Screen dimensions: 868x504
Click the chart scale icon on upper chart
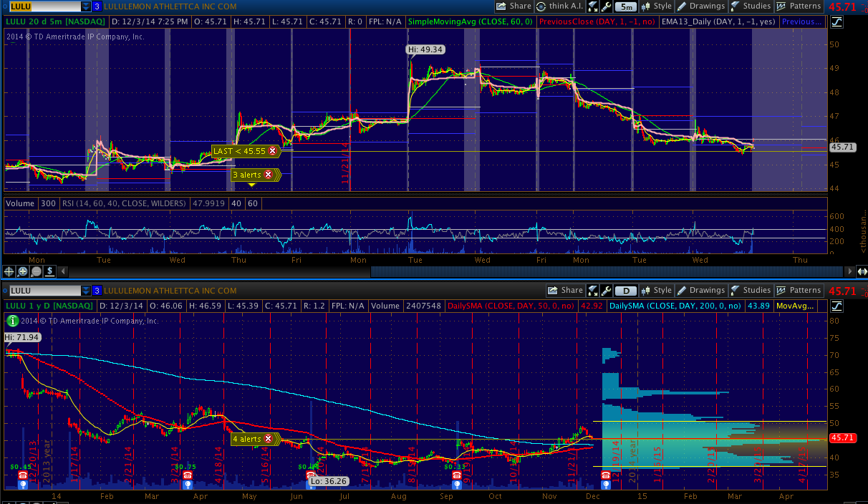[836, 21]
